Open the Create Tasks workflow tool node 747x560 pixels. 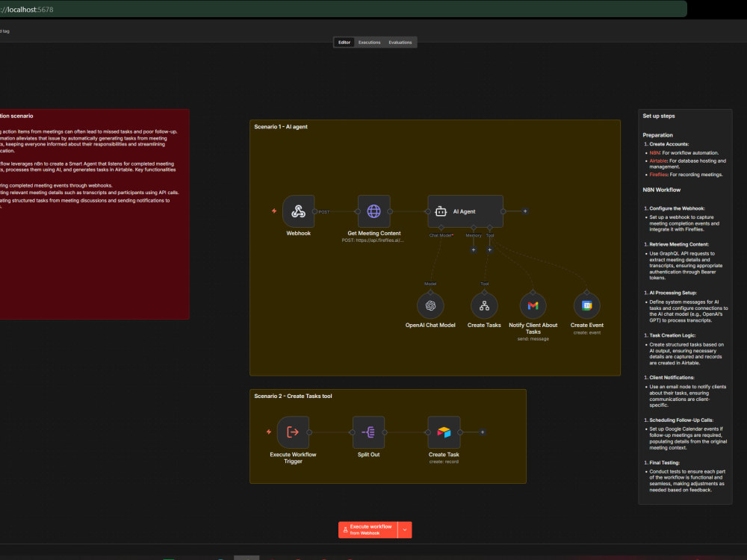pos(484,305)
